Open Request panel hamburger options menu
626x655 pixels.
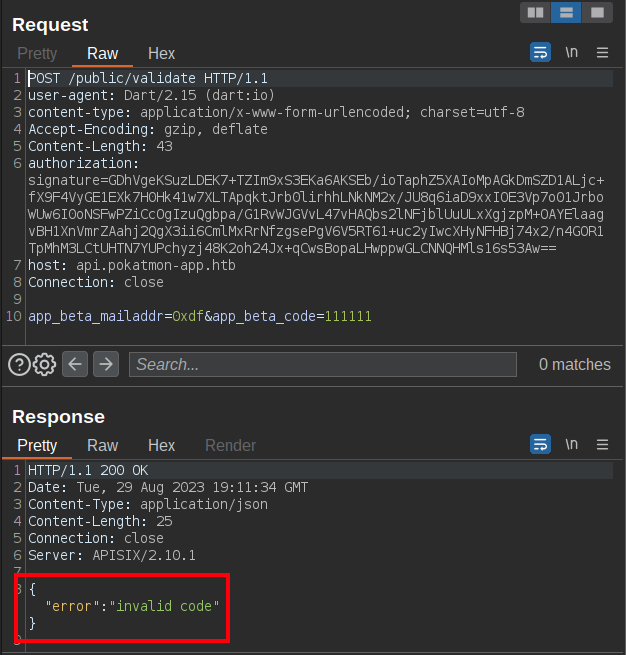[x=602, y=52]
